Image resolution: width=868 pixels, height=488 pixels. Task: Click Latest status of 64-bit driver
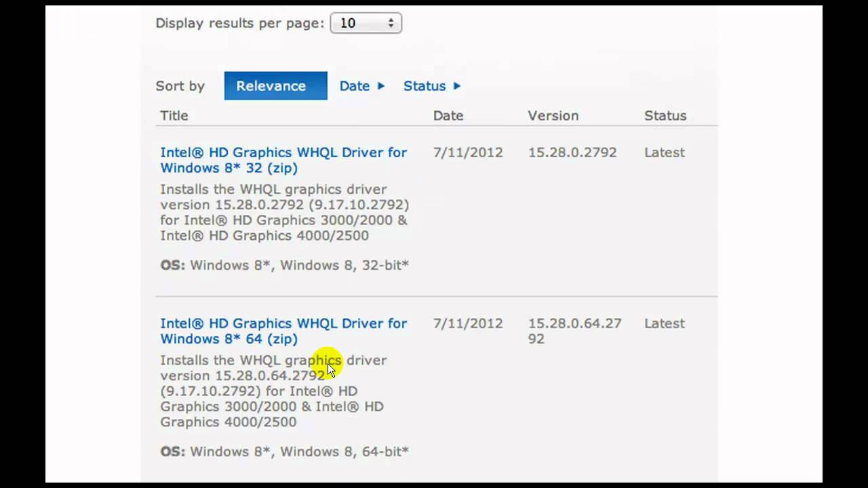[665, 323]
